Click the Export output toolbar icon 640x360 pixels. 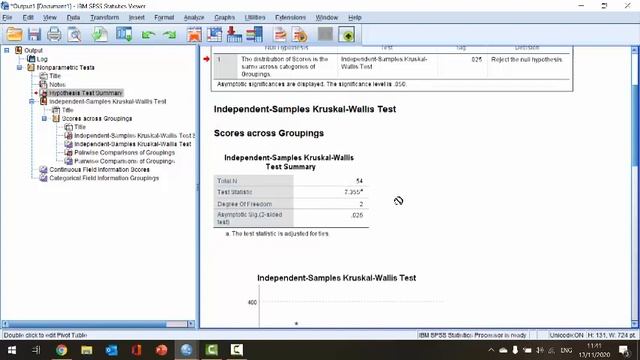coord(99,34)
